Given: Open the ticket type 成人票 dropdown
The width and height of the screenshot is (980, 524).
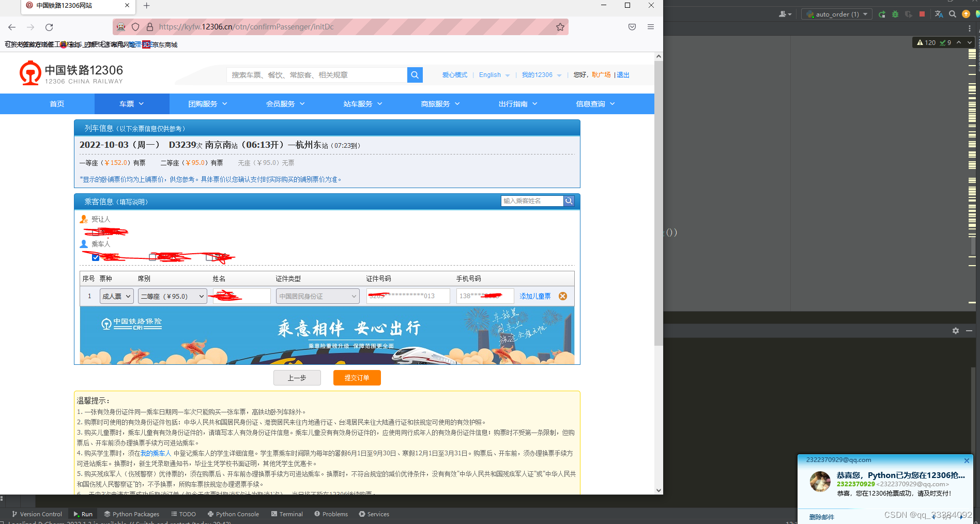Looking at the screenshot, I should [x=117, y=296].
